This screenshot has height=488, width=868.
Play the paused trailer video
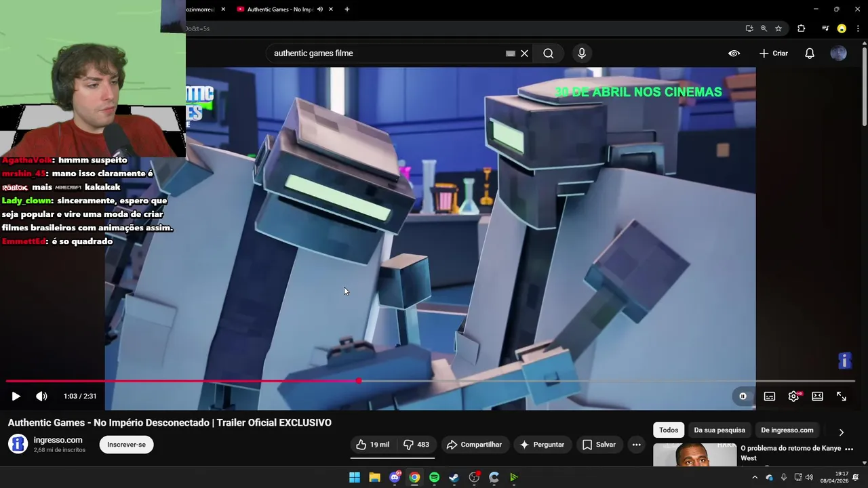point(16,396)
